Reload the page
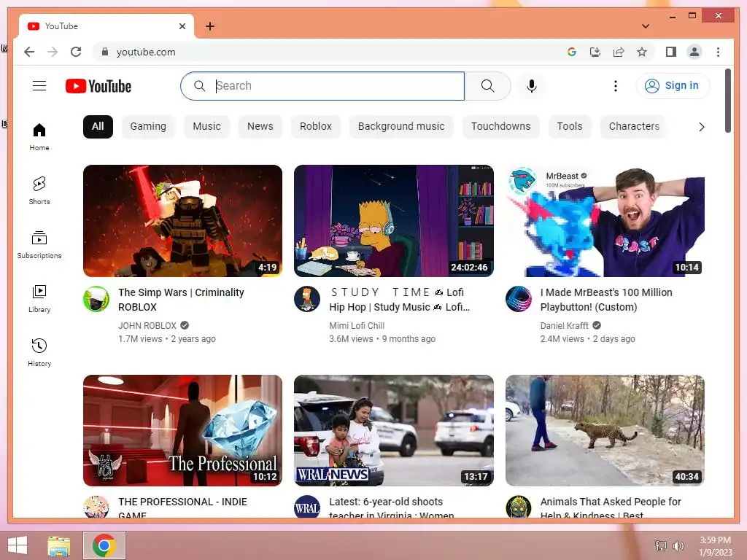This screenshot has height=560, width=747. 76,52
